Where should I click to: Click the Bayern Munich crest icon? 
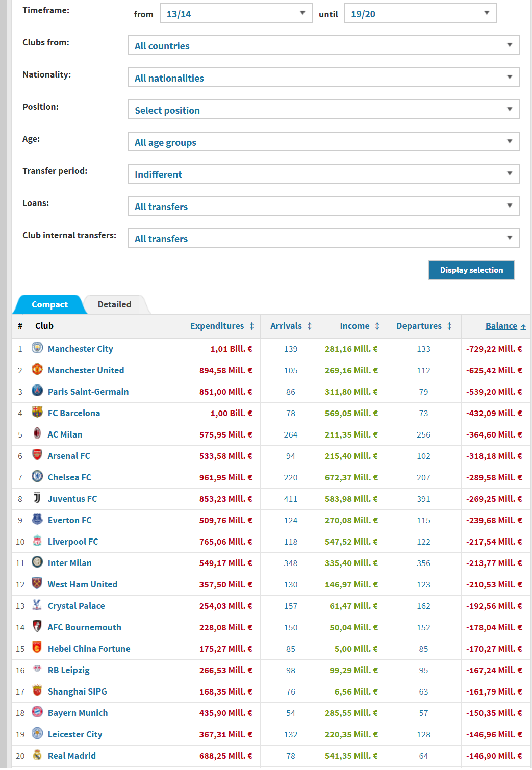(37, 712)
